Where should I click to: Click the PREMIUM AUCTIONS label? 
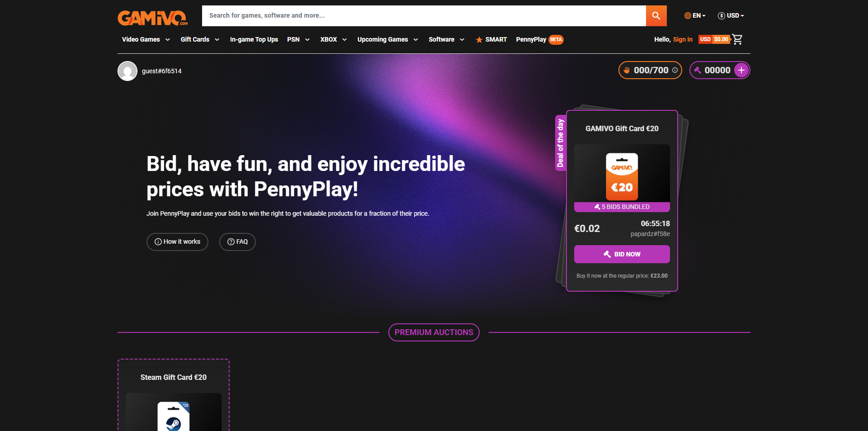tap(434, 332)
